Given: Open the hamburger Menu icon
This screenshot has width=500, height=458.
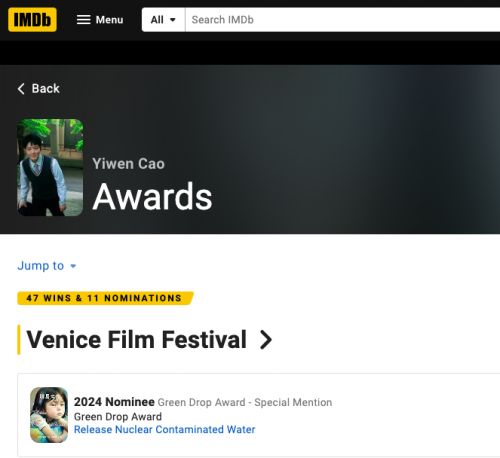Looking at the screenshot, I should tap(83, 20).
